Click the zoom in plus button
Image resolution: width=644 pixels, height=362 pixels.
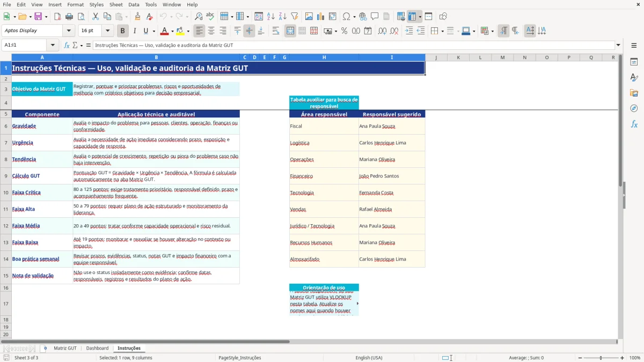[623, 358]
